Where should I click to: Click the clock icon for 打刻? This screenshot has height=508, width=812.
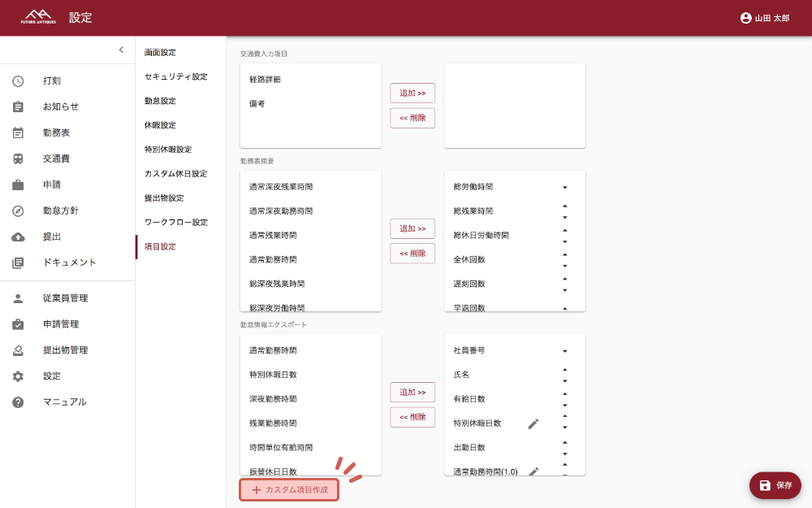click(18, 80)
